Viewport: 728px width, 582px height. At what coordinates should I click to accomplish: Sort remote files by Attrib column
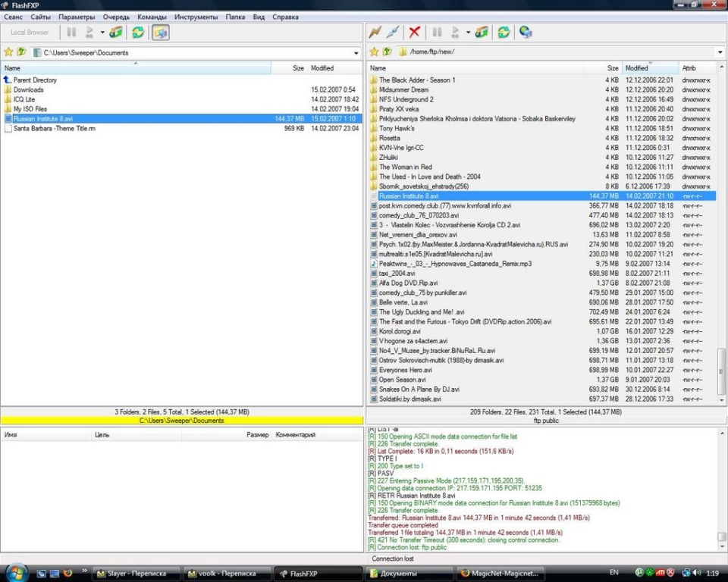click(698, 68)
